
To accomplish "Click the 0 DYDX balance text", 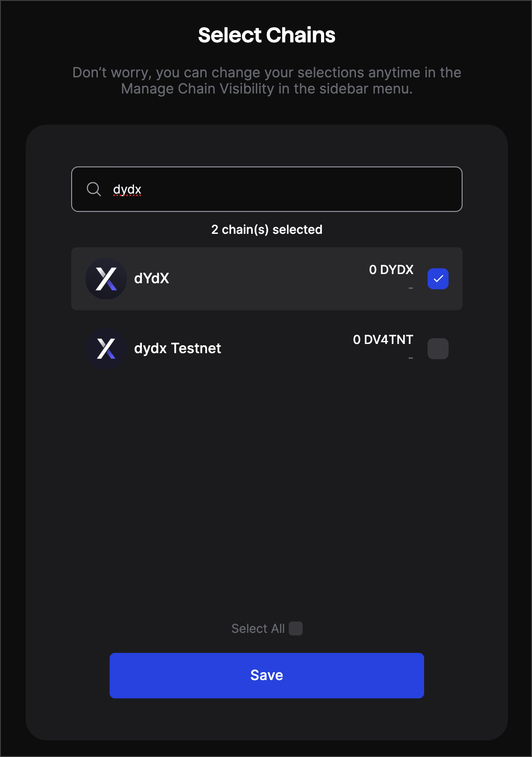I will (x=391, y=270).
